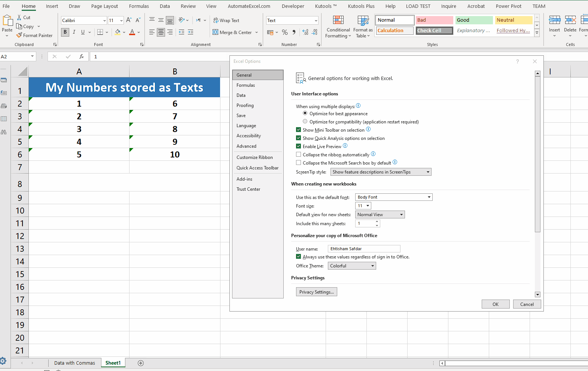Click Privacy Settings button
The width and height of the screenshot is (588, 371).
click(316, 292)
